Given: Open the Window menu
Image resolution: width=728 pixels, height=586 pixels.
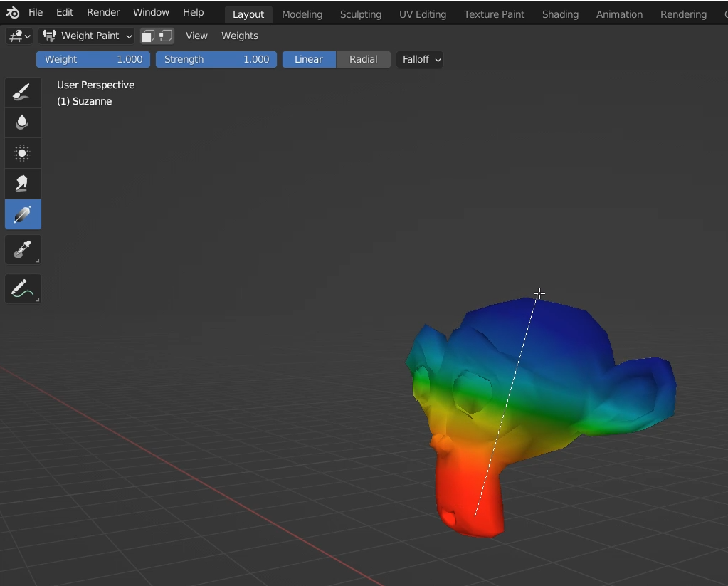Looking at the screenshot, I should click(x=151, y=13).
